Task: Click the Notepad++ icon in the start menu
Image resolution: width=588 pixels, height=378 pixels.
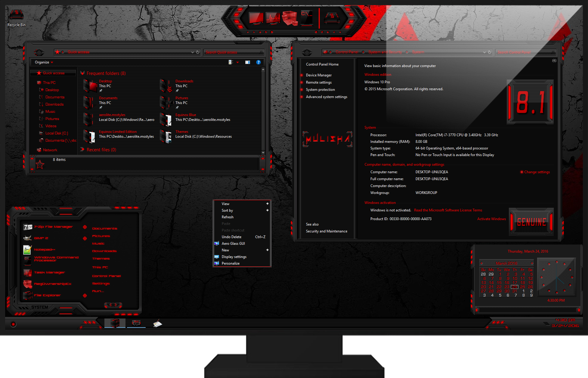Action: pos(27,250)
